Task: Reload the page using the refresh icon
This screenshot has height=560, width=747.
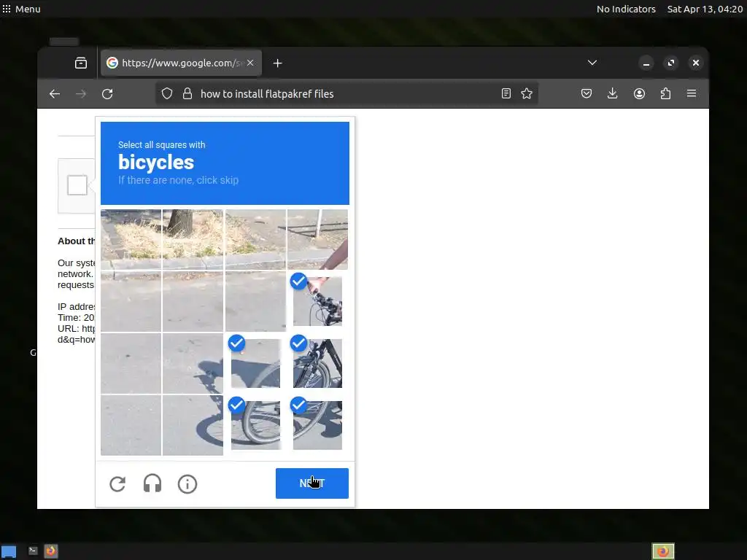Action: click(107, 94)
